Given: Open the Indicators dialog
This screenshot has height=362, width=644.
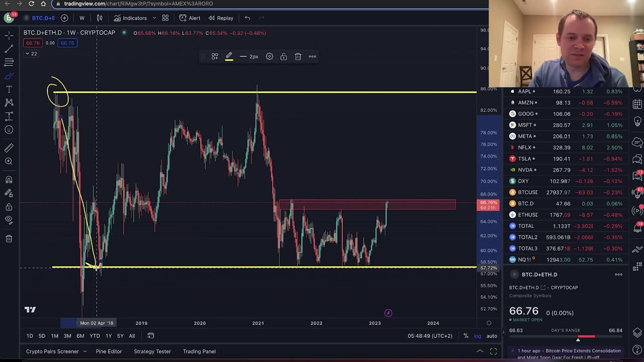Looking at the screenshot, I should coord(130,18).
